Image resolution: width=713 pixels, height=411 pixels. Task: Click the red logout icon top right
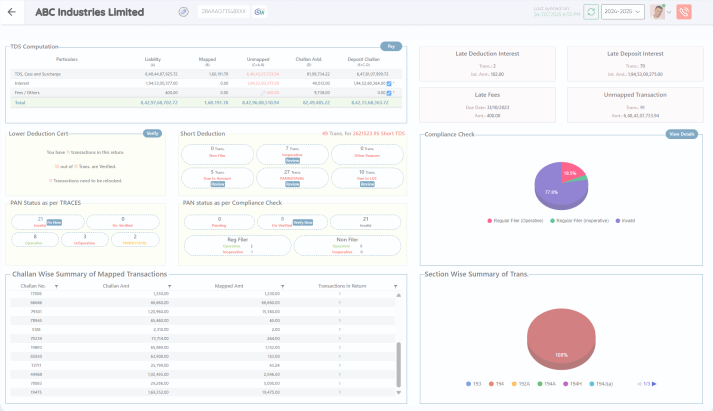coord(684,12)
